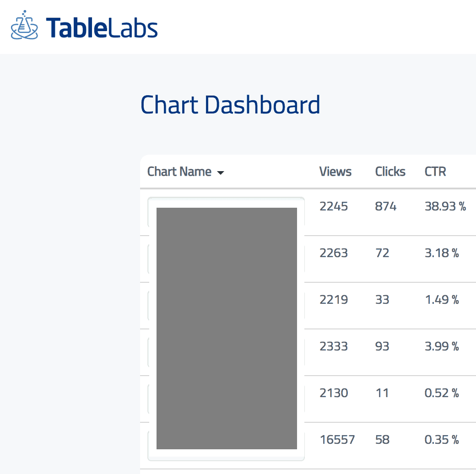476x474 pixels.
Task: Select the row with 2263 views
Action: click(334, 253)
